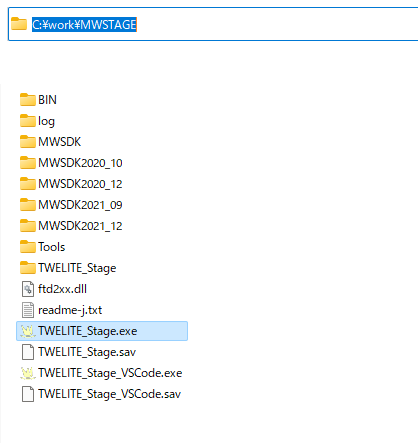The height and width of the screenshot is (443, 418).
Task: Click the readme-j.txt file name
Action: point(70,310)
